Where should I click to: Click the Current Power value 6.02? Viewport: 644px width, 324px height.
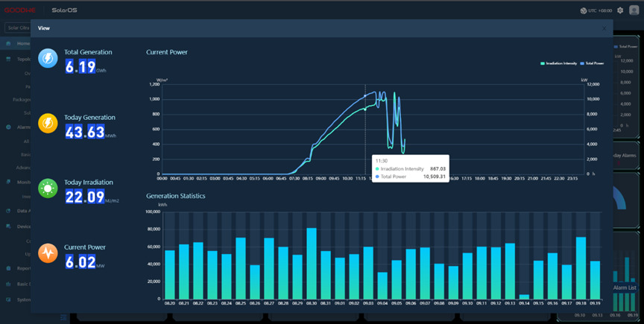(80, 261)
